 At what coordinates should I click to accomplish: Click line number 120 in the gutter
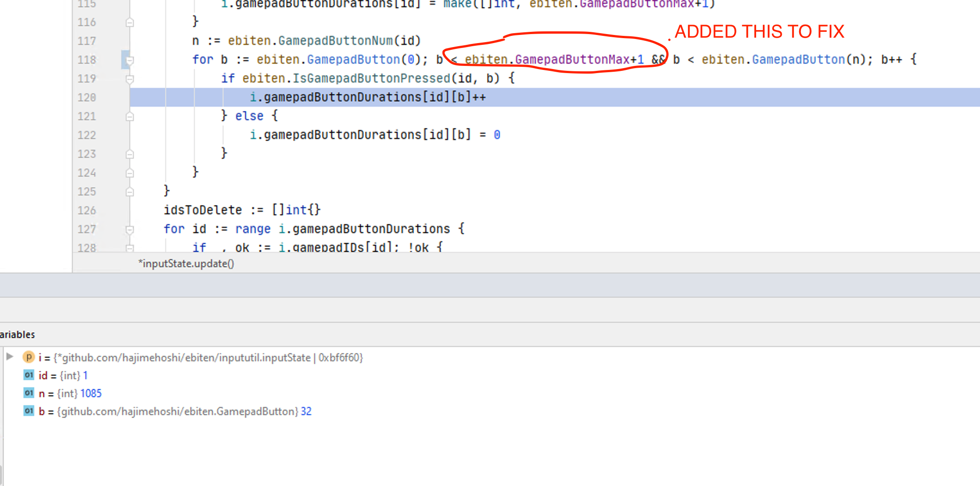[x=87, y=97]
